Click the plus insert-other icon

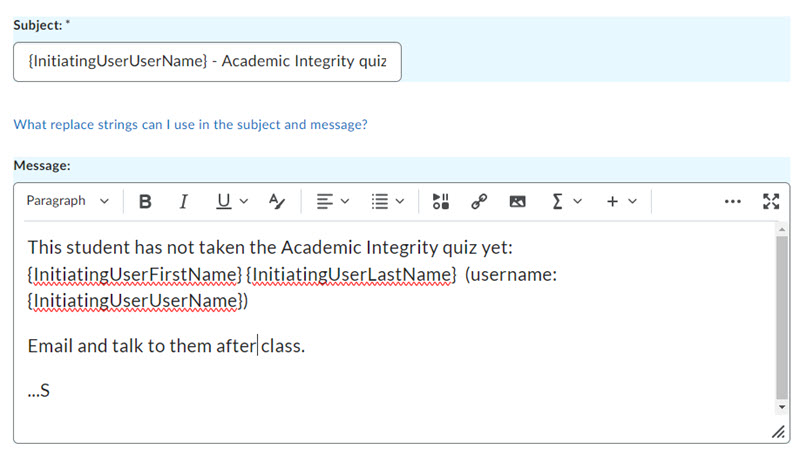click(x=612, y=201)
